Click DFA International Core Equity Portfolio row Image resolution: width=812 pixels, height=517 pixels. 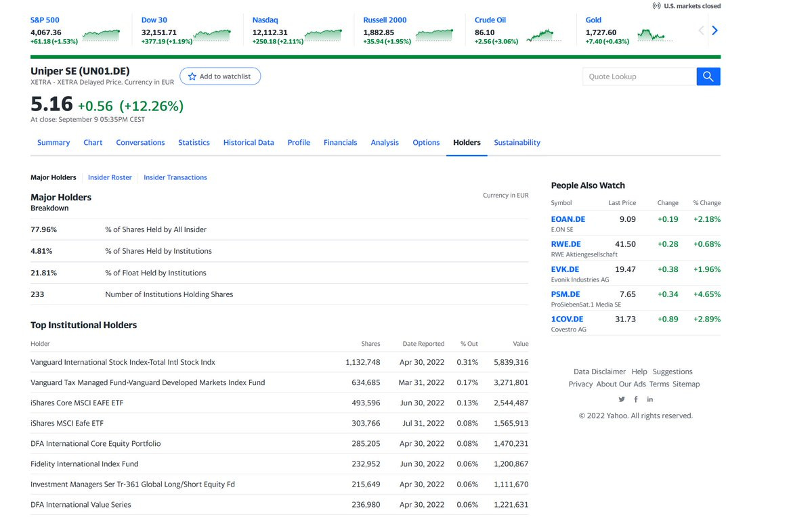(280, 443)
